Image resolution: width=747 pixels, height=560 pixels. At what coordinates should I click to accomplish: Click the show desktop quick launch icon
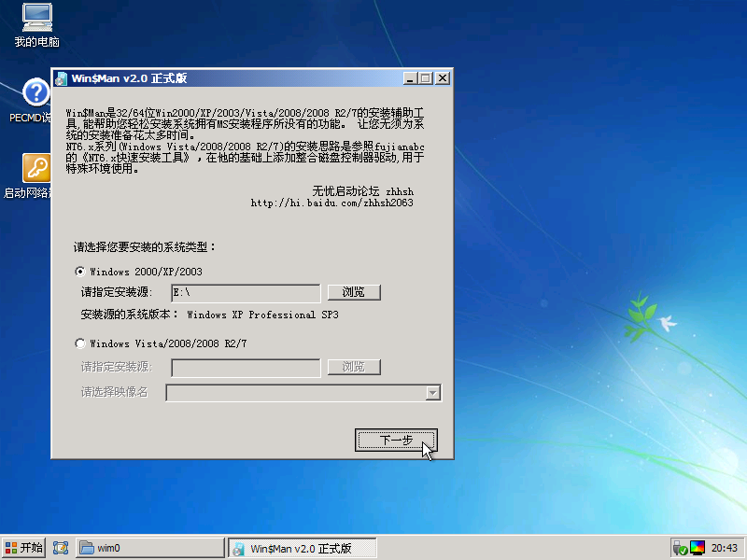click(x=62, y=548)
